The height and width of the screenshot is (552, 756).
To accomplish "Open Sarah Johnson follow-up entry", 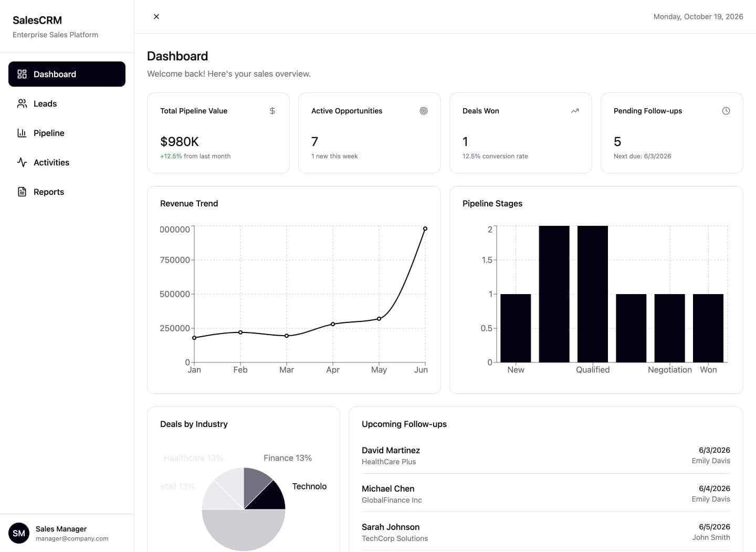I will (546, 532).
